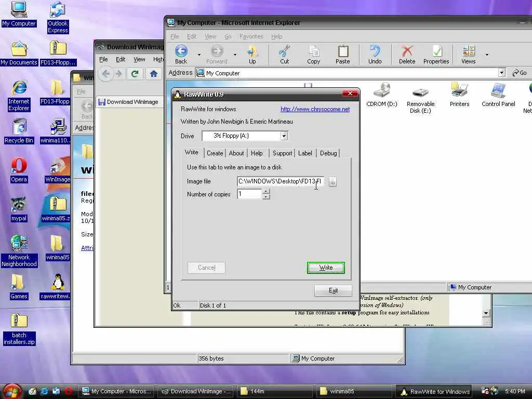Viewport: 532px width, 399px height.
Task: Launch the Opera desktop shortcut
Action: coord(19,170)
